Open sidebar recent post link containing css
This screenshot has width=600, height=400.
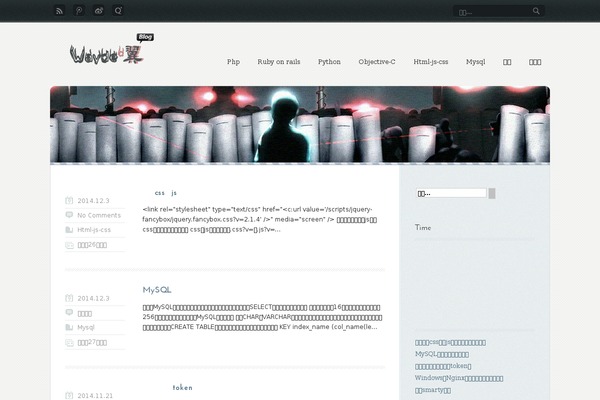point(450,343)
